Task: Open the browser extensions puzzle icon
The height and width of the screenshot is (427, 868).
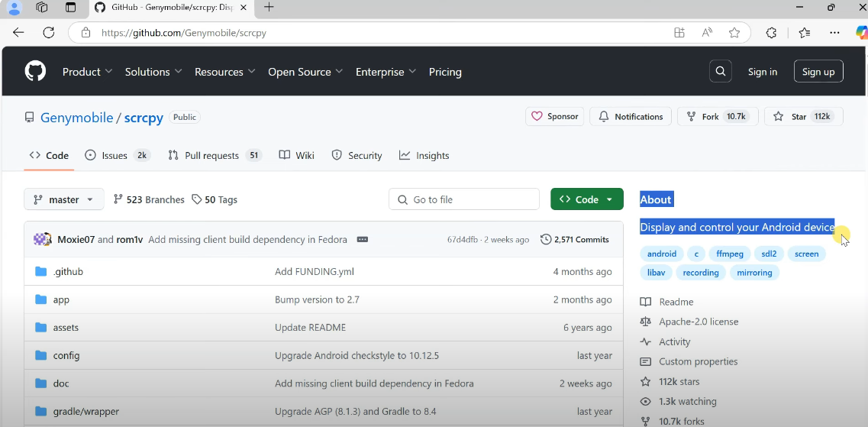Action: click(x=771, y=33)
